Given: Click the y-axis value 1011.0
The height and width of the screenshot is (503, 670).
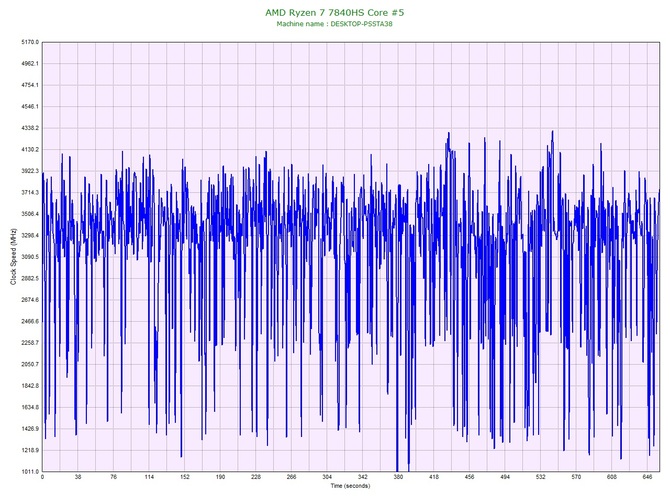Looking at the screenshot, I should (30, 472).
